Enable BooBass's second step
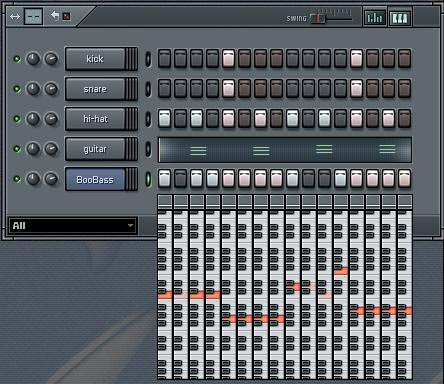Viewport: 444px width, 384px height. coord(180,178)
